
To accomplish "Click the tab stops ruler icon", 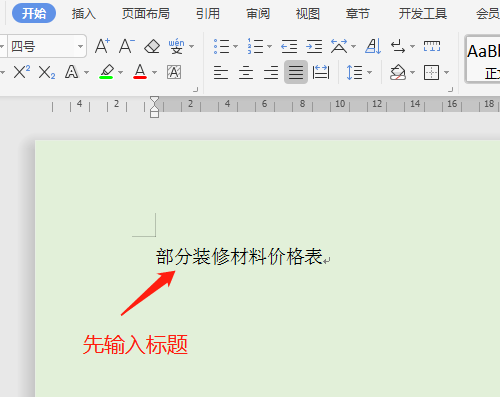I will click(x=432, y=46).
